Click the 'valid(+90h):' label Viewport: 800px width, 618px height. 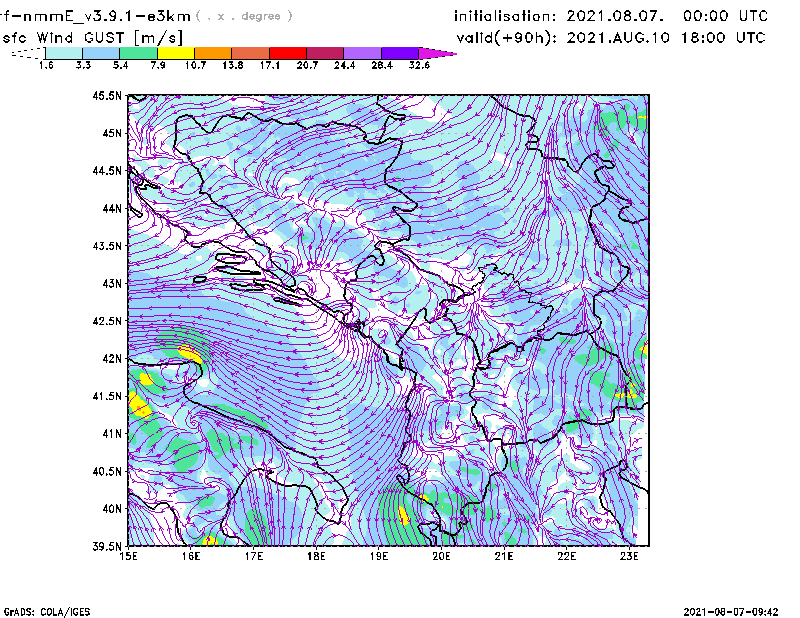tap(507, 38)
